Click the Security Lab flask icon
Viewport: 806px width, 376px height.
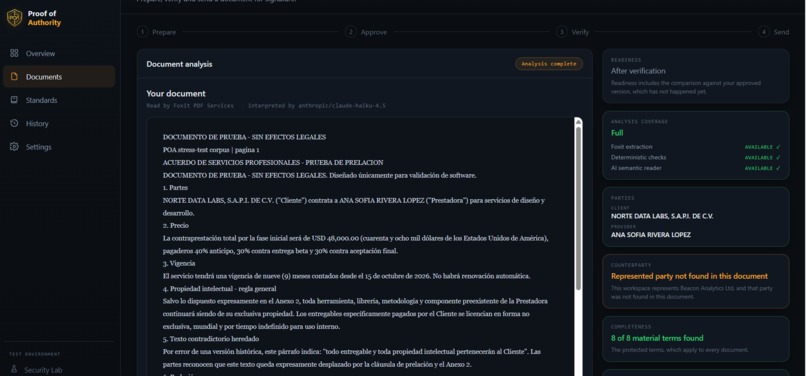(x=14, y=370)
